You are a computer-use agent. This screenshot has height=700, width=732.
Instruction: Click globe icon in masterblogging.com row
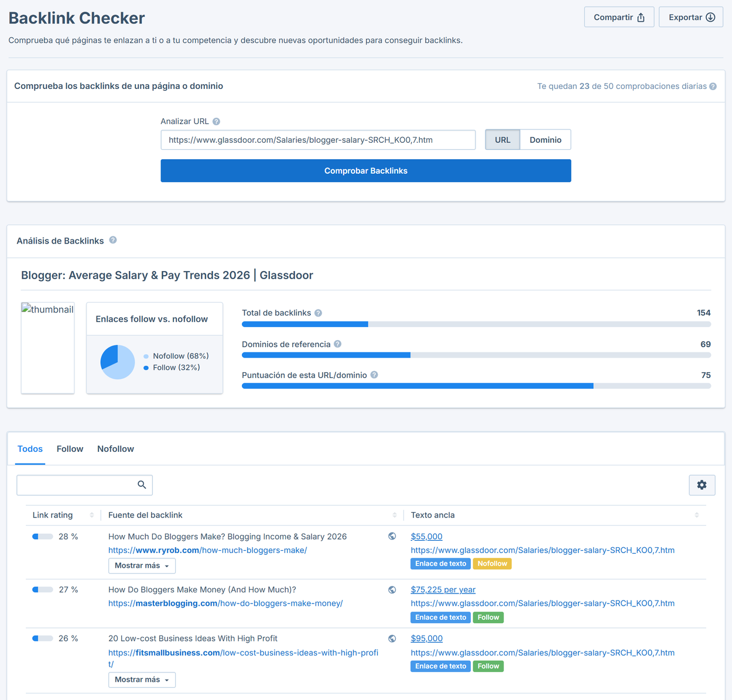coord(392,590)
